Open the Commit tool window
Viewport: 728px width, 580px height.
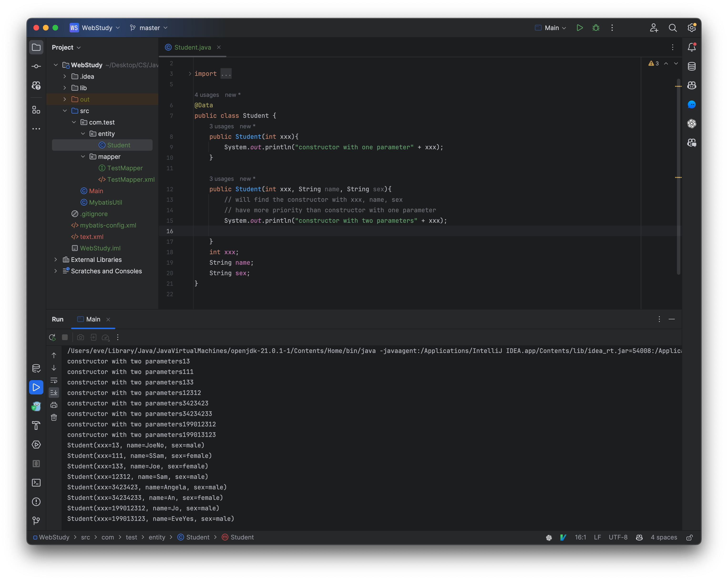pyautogui.click(x=36, y=66)
